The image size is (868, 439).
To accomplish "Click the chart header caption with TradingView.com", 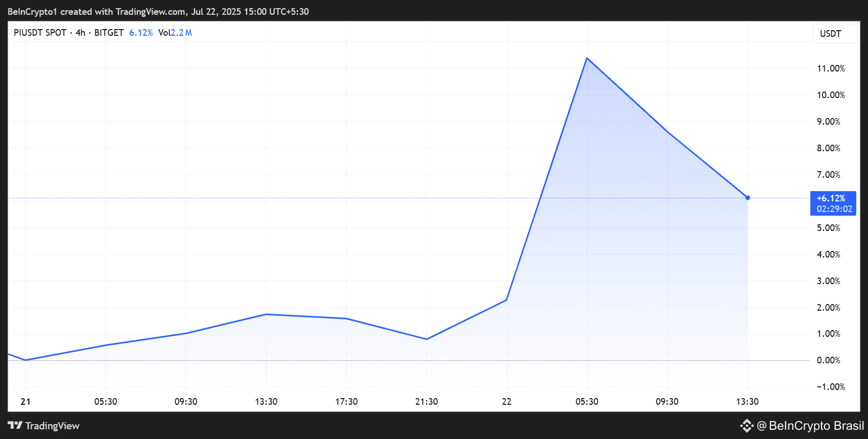I will [x=158, y=11].
